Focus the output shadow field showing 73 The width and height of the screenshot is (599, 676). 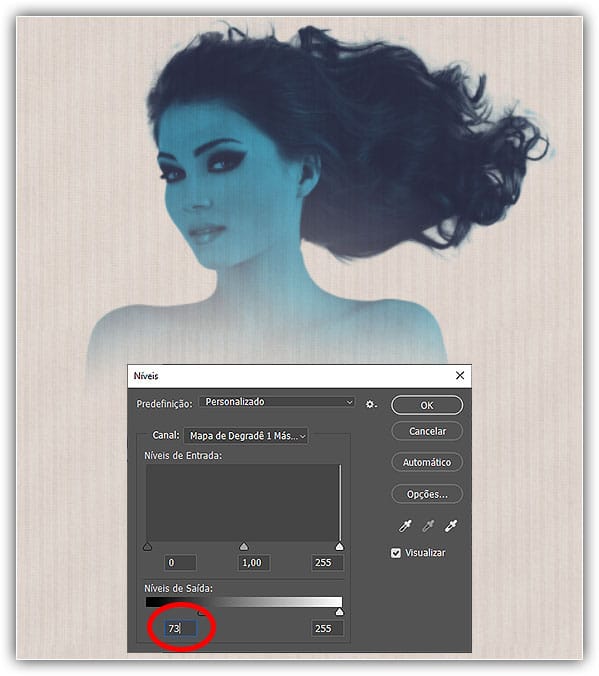coord(181,629)
